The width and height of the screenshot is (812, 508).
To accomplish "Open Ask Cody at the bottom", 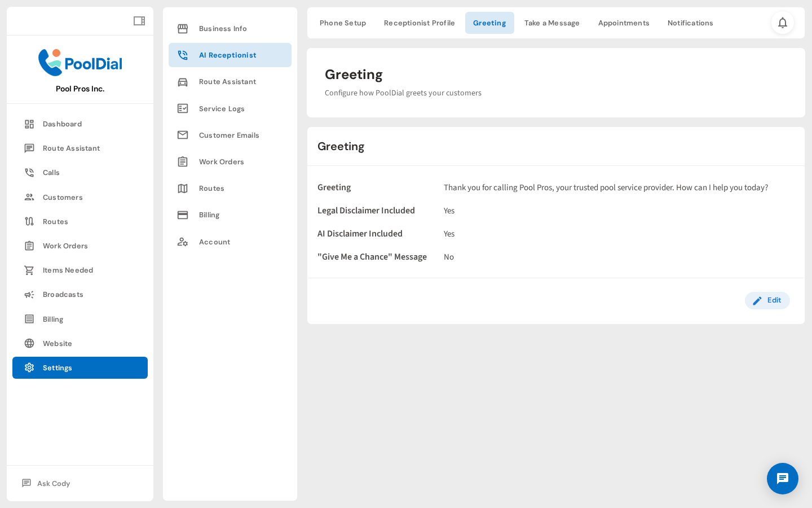I will (53, 483).
